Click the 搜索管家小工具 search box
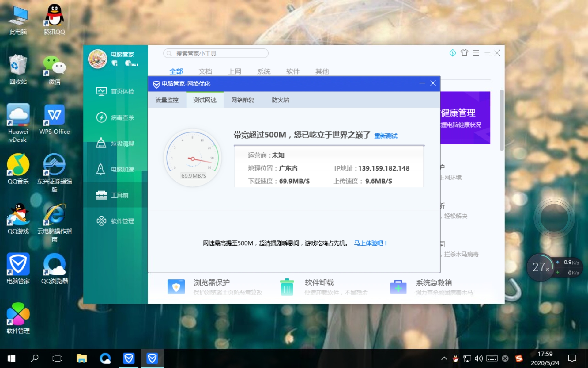Viewport: 588px width, 368px height. click(215, 53)
